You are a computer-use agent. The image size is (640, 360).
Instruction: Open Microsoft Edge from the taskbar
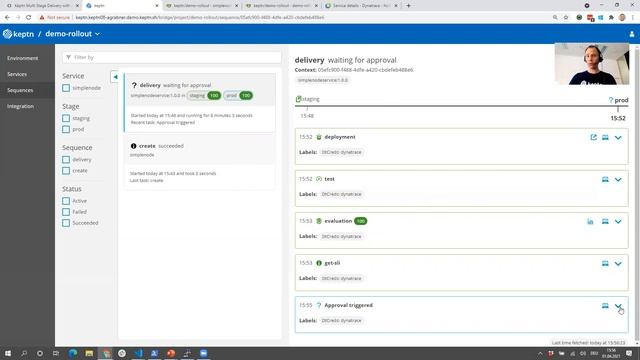[73, 353]
